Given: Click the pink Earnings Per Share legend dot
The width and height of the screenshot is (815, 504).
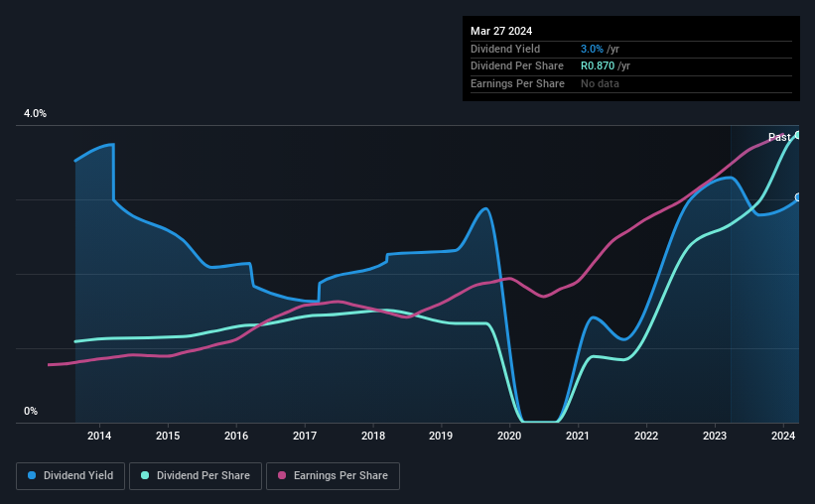Looking at the screenshot, I should 282,475.
